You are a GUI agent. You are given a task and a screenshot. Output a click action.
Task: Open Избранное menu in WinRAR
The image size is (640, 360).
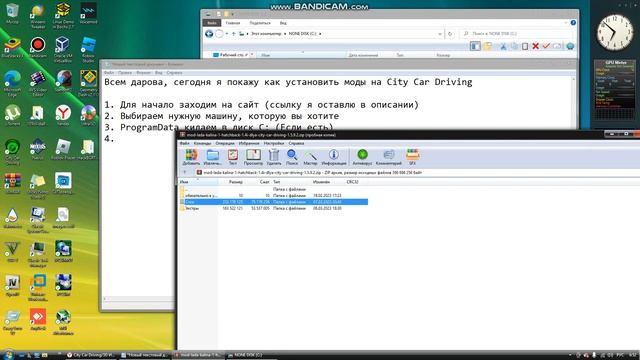[x=249, y=143]
